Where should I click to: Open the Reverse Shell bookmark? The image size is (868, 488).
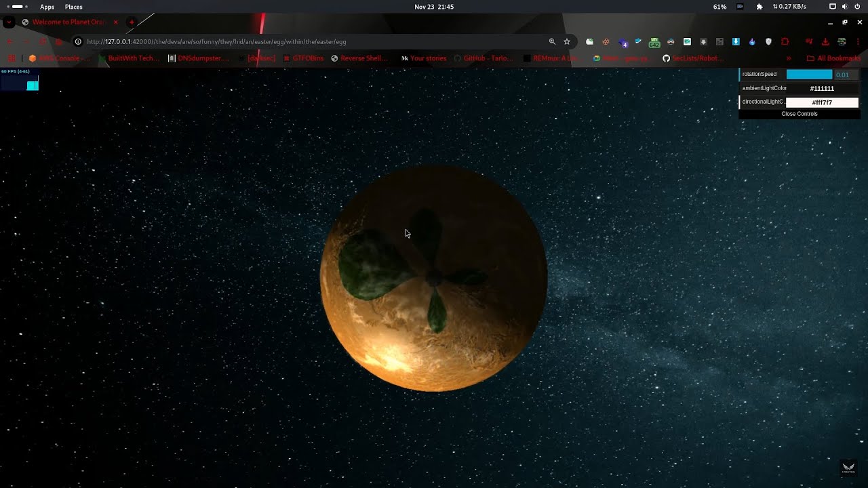[359, 58]
